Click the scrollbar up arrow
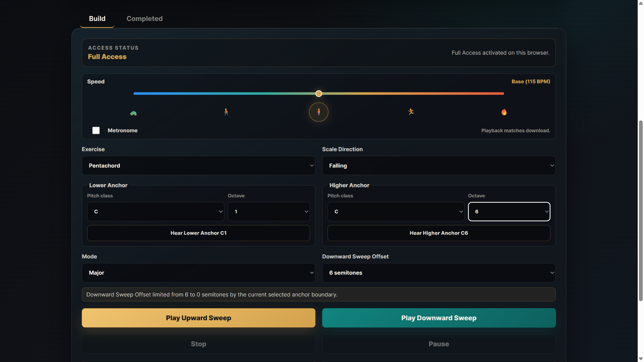Screen dimensions: 644x362 tap(641, 3)
